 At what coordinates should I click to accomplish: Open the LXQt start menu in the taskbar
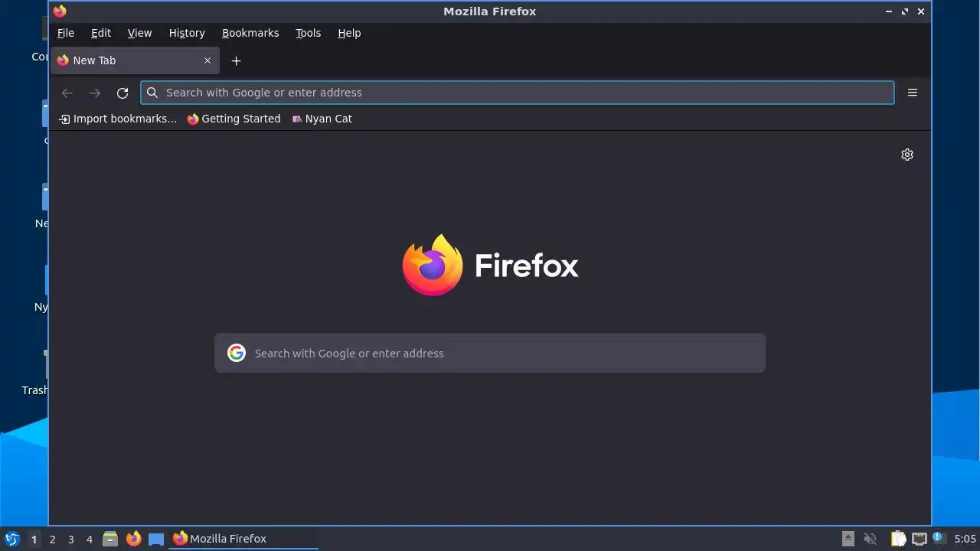tap(11, 539)
